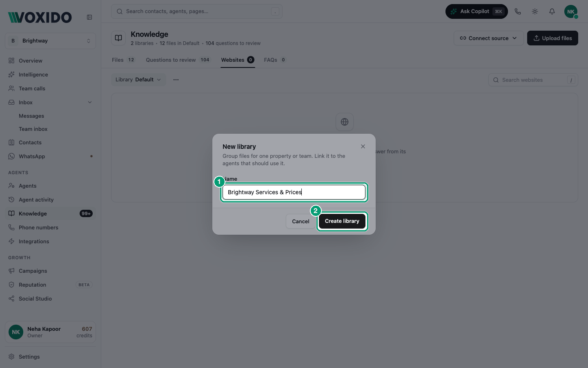This screenshot has width=588, height=368.
Task: Open notifications bell
Action: (552, 11)
